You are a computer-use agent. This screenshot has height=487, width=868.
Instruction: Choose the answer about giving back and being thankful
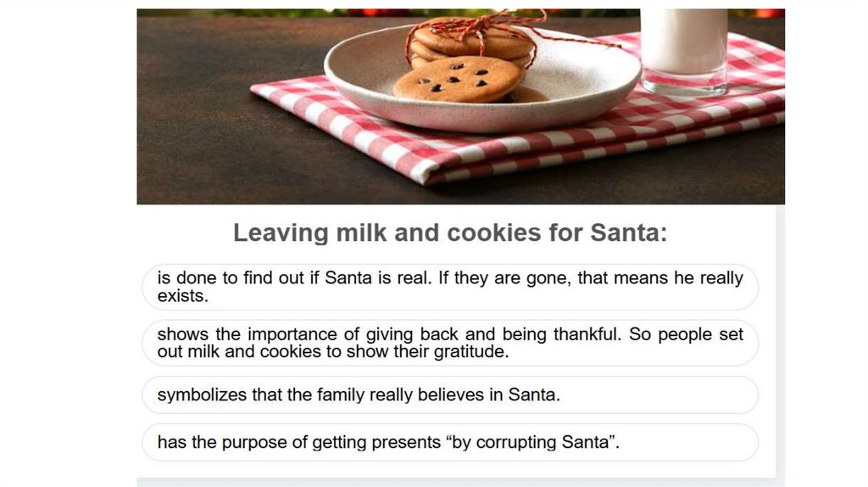449,343
